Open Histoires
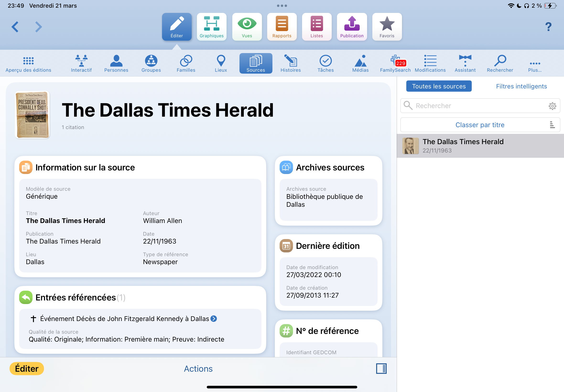Viewport: 564px width, 392px height. (x=290, y=64)
